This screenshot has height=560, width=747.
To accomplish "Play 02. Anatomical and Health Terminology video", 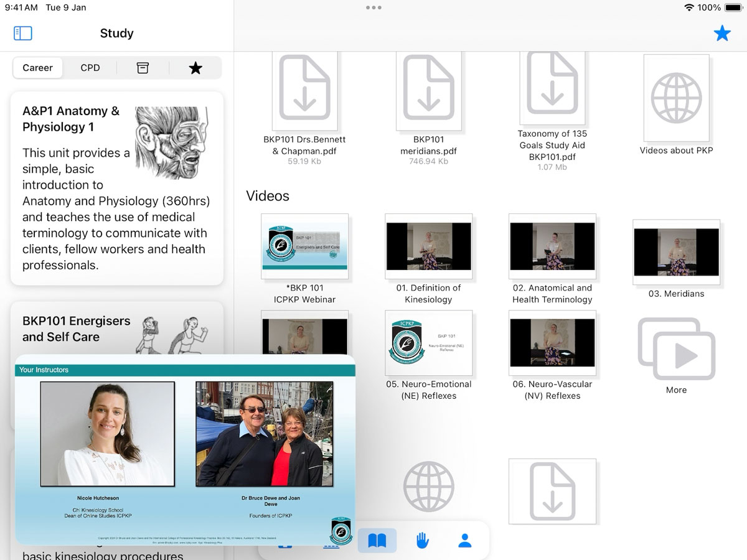I will pyautogui.click(x=552, y=247).
